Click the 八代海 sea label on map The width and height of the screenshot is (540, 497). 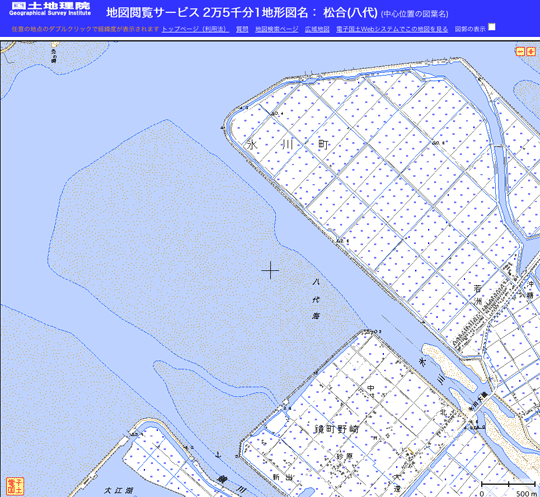(x=316, y=299)
